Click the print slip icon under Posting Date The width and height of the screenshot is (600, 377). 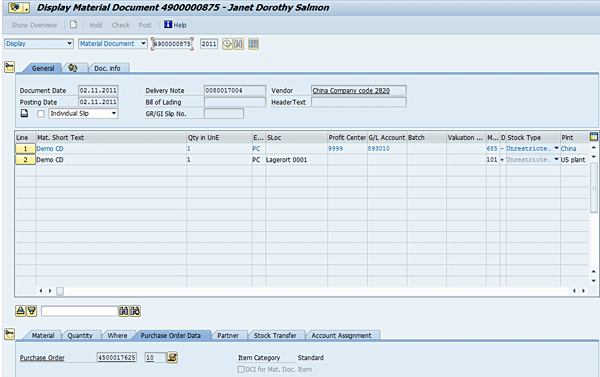[x=24, y=113]
